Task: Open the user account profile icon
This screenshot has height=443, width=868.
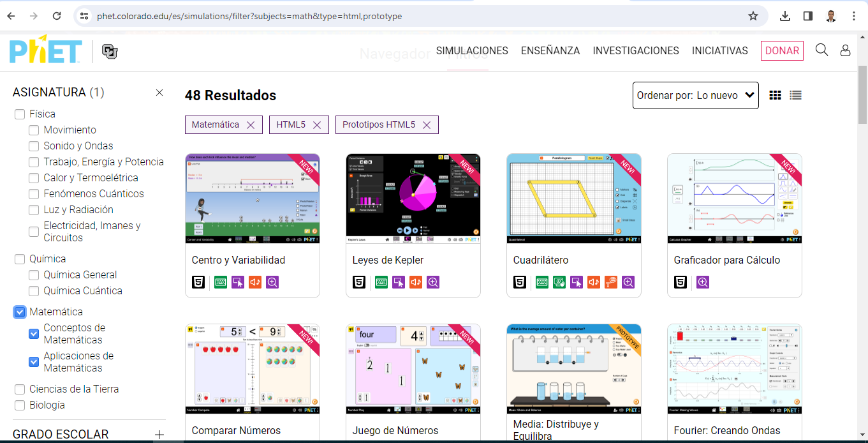Action: (845, 50)
